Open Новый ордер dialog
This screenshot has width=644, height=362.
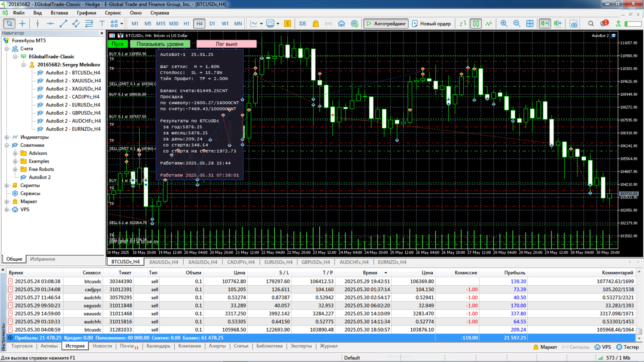coord(431,24)
